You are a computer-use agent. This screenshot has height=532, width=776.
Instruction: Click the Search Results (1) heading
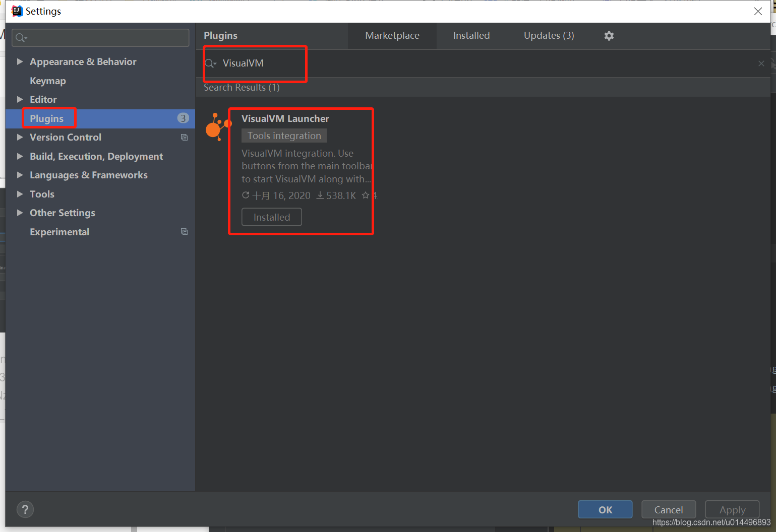click(242, 88)
